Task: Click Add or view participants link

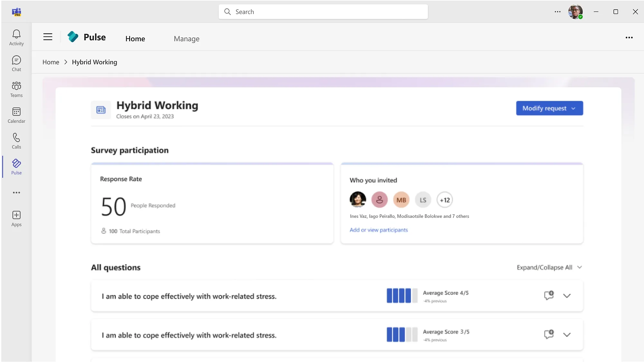Action: [x=379, y=230]
